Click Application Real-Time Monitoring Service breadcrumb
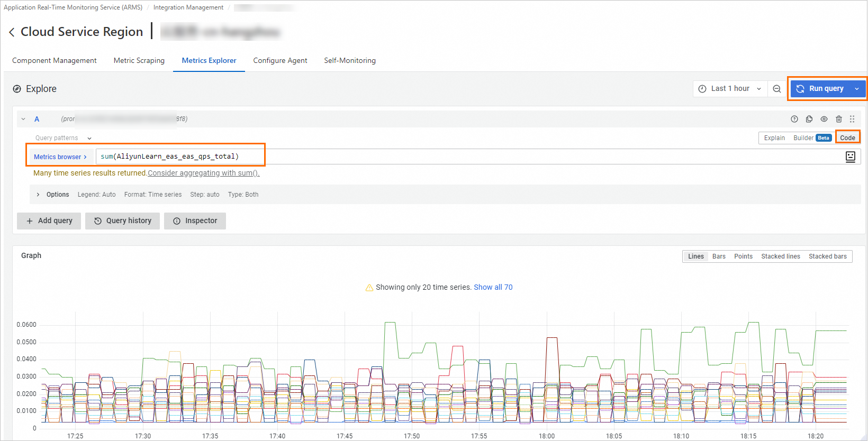 point(73,7)
